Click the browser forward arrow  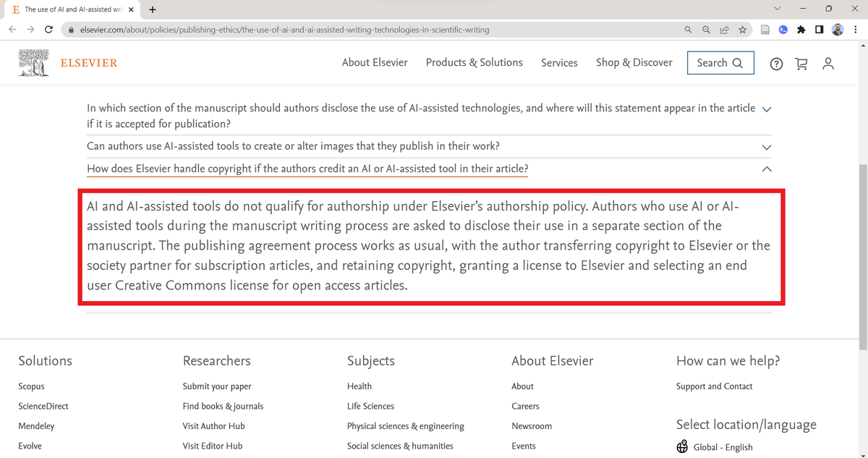click(x=30, y=30)
